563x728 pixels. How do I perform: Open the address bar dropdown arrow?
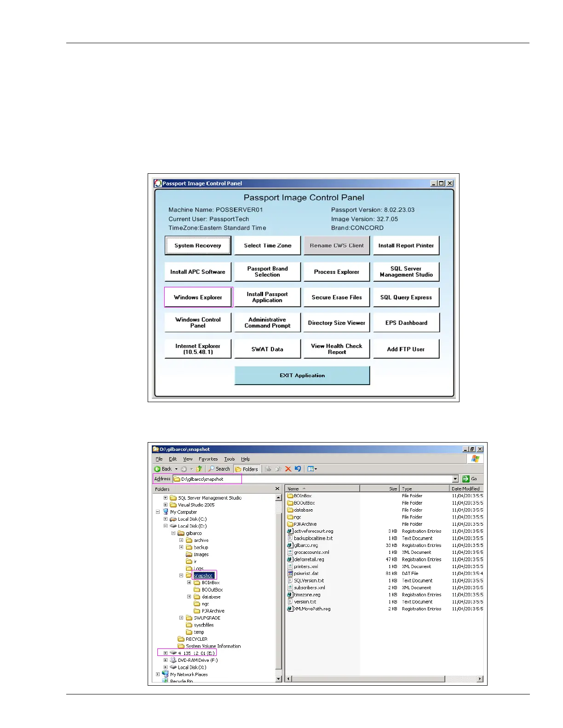(x=455, y=479)
